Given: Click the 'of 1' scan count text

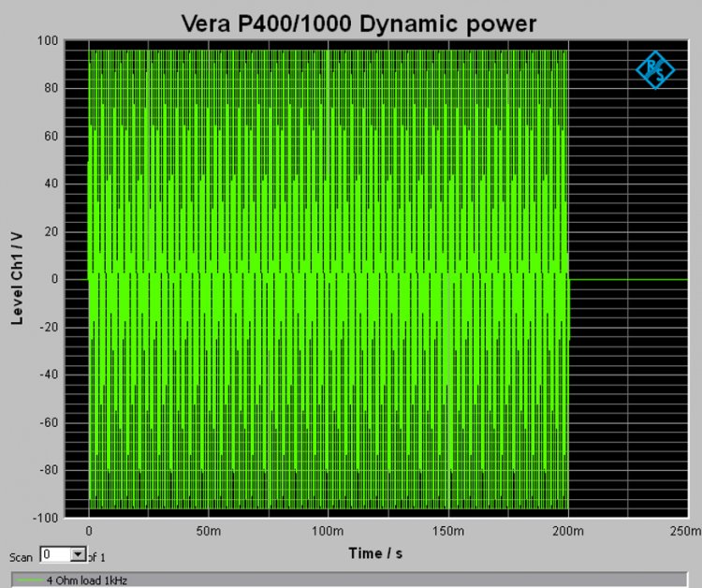Looking at the screenshot, I should pyautogui.click(x=96, y=557).
